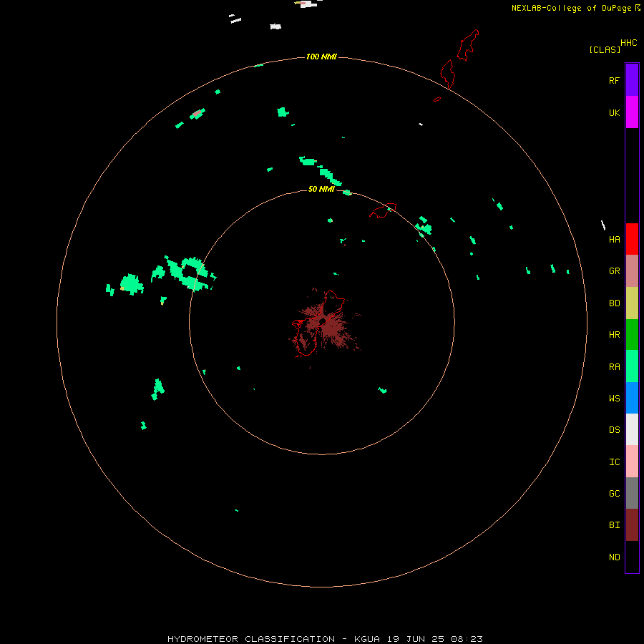Click the ND legend label

(x=614, y=557)
